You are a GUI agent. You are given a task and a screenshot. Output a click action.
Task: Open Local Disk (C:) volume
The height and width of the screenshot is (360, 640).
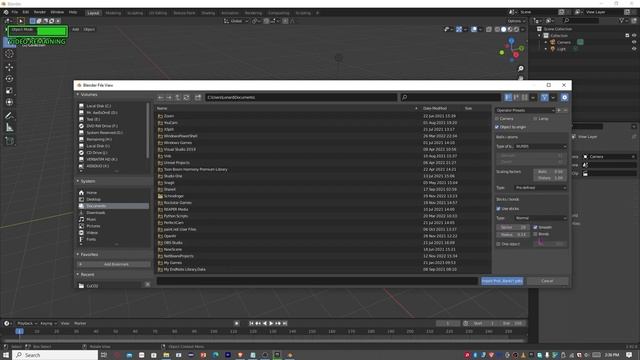98,106
